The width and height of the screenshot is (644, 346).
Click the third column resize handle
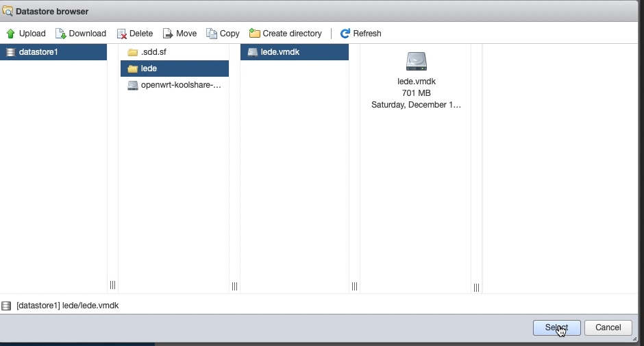[x=354, y=286]
